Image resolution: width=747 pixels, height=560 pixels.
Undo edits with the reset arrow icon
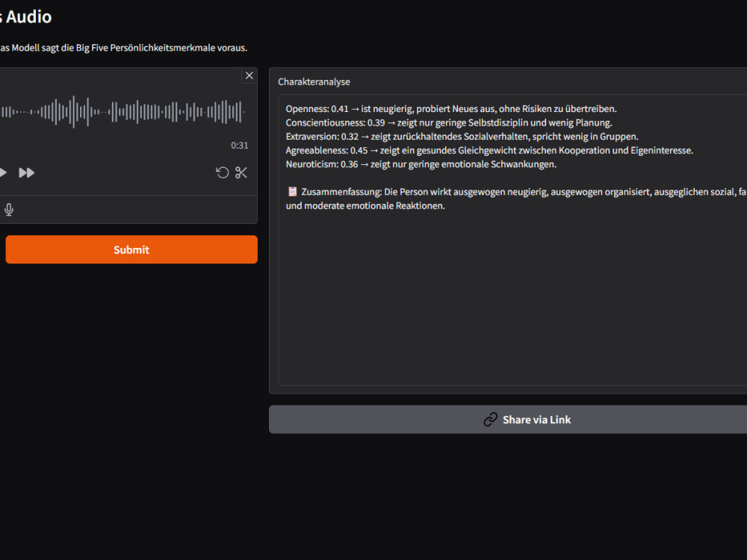223,172
